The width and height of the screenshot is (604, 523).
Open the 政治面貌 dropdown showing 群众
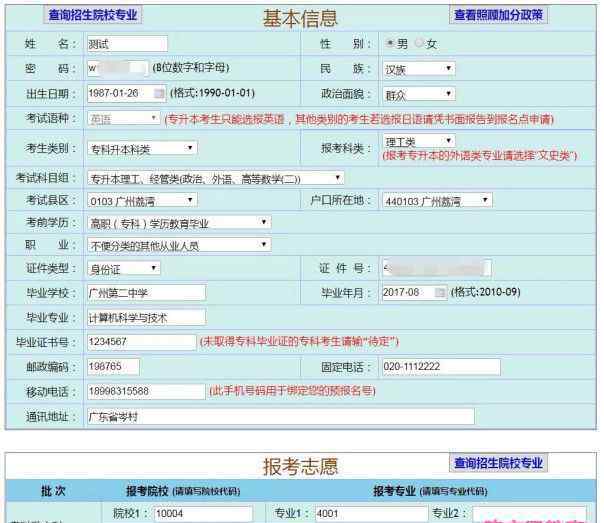tap(419, 94)
